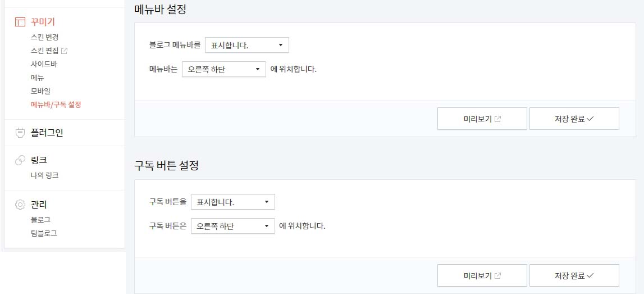
Task: Click the 플러그인 plug icon
Action: tap(20, 133)
